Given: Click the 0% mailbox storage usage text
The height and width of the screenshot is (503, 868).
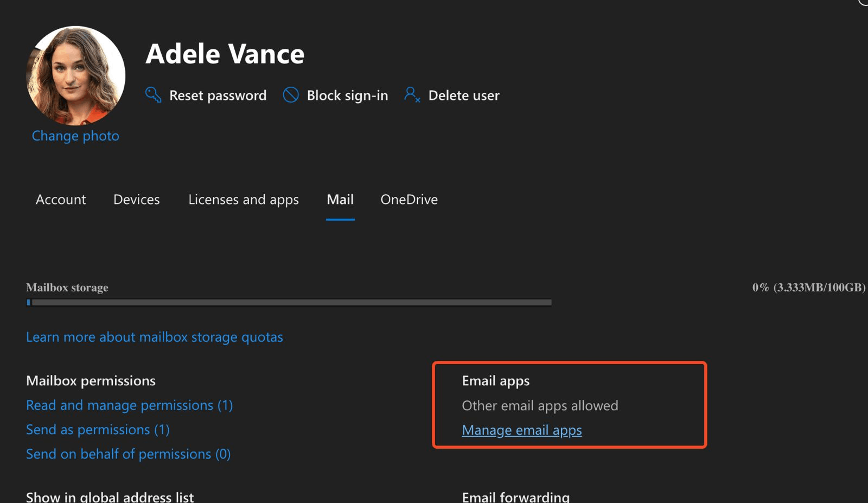Looking at the screenshot, I should pos(808,288).
